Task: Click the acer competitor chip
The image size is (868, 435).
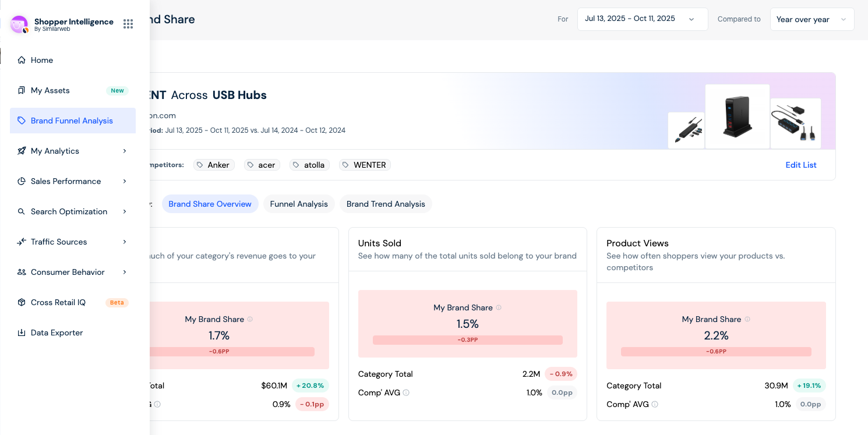Action: [x=262, y=165]
